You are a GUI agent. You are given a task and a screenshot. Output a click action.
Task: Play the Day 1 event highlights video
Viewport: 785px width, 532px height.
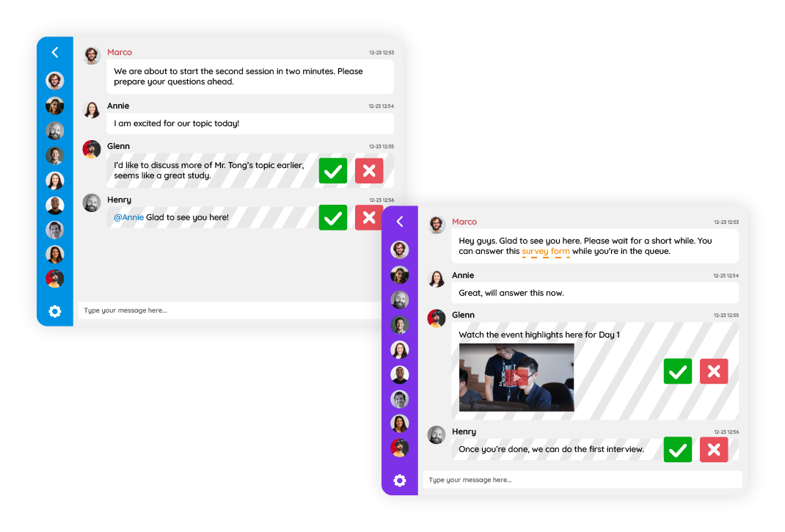[516, 376]
